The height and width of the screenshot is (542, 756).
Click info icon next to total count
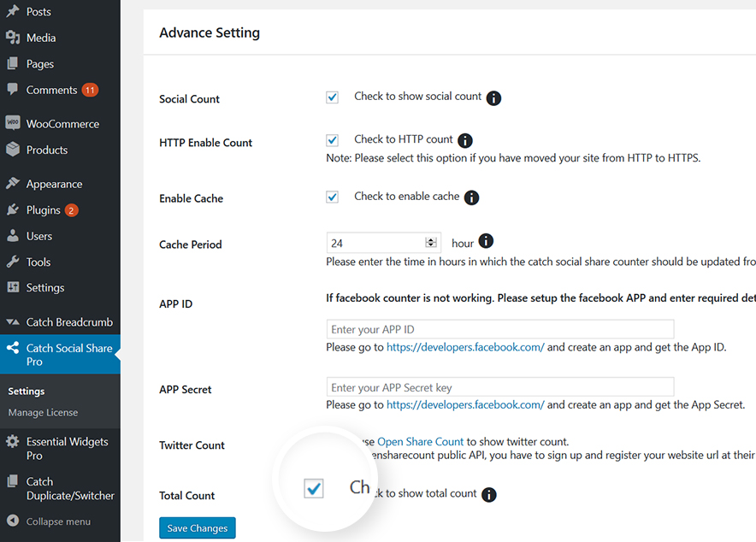pyautogui.click(x=489, y=494)
